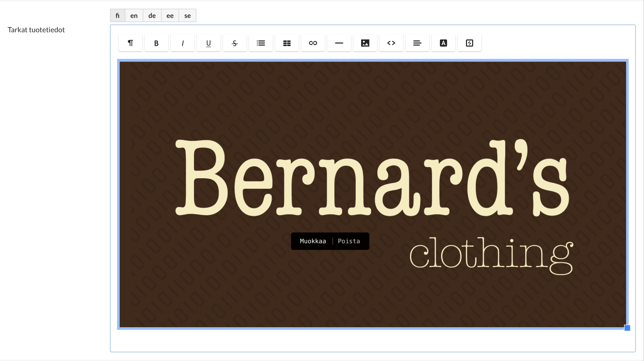Switch to the en language tab
The width and height of the screenshot is (644, 361).
click(134, 16)
